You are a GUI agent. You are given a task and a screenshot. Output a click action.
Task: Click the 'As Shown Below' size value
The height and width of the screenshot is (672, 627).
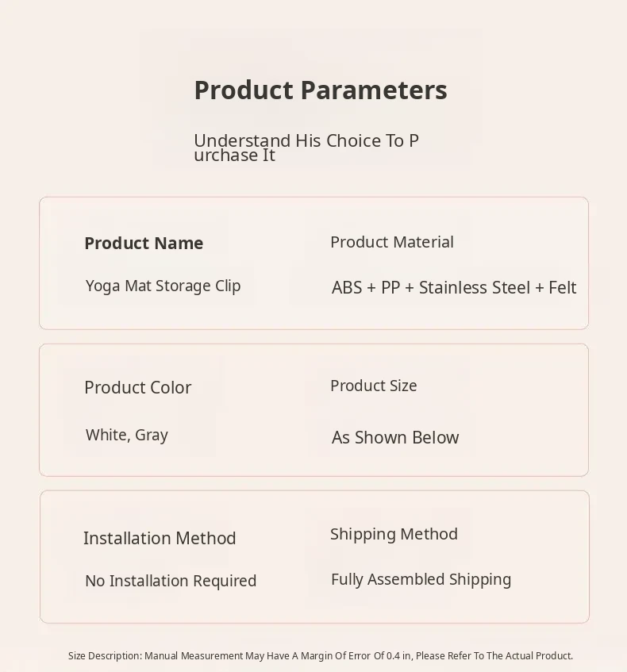(x=395, y=437)
